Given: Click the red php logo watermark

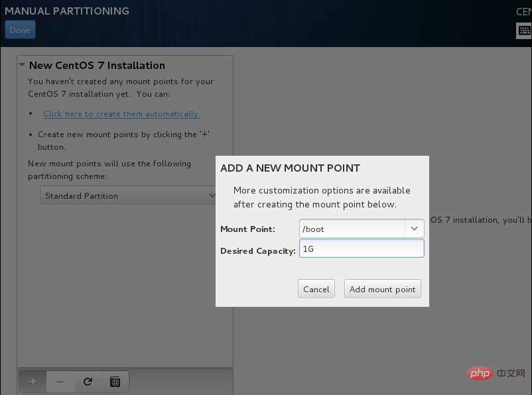Looking at the screenshot, I should tap(480, 373).
